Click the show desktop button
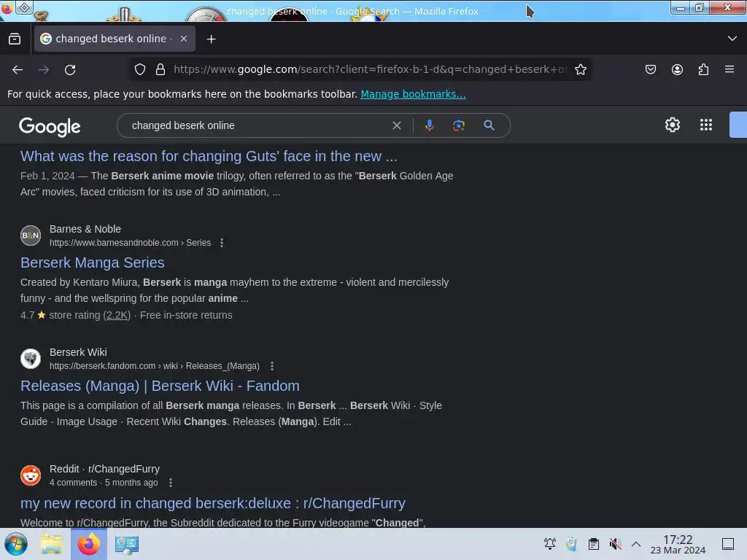This screenshot has width=747, height=560. click(x=728, y=544)
